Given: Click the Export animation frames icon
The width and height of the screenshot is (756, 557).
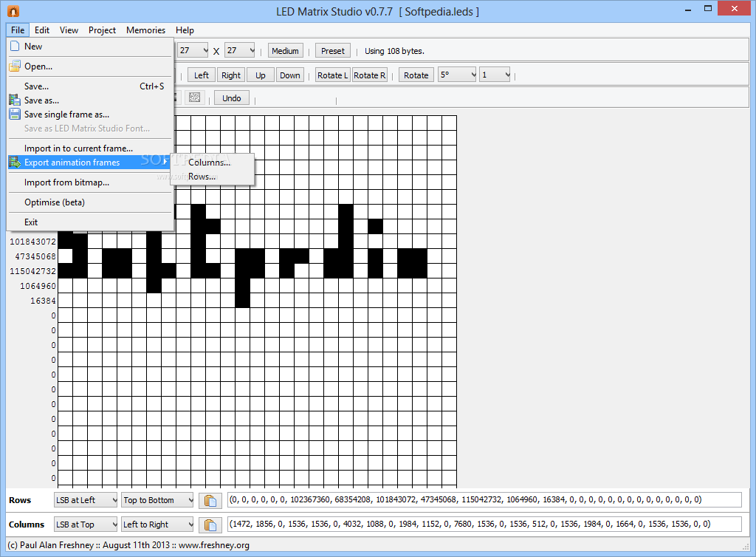Looking at the screenshot, I should pos(15,163).
